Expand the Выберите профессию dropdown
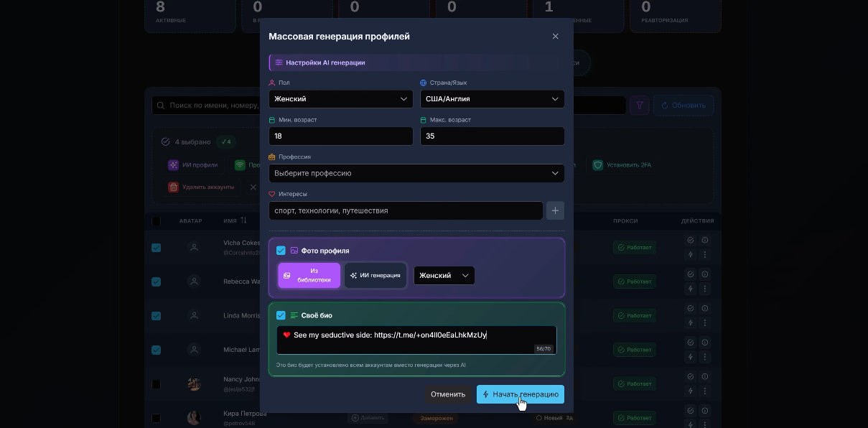Image resolution: width=868 pixels, height=428 pixels. coord(416,173)
